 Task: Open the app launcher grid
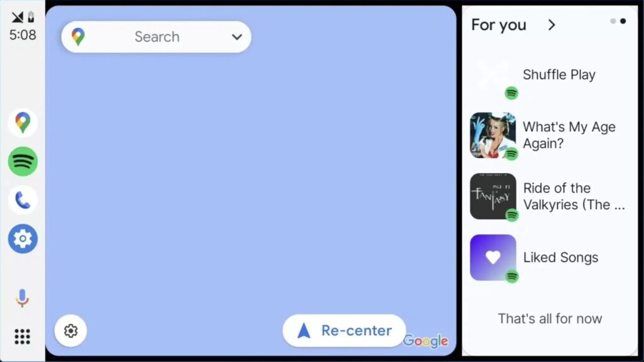click(22, 337)
